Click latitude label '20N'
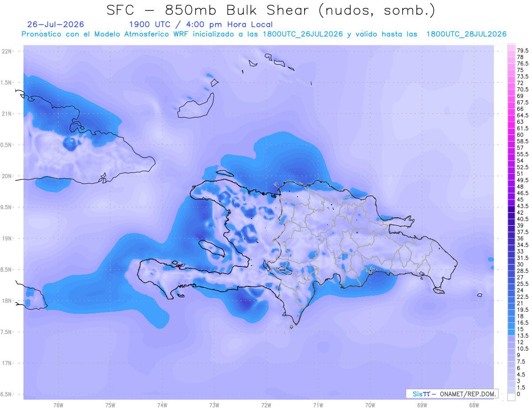 coord(8,176)
